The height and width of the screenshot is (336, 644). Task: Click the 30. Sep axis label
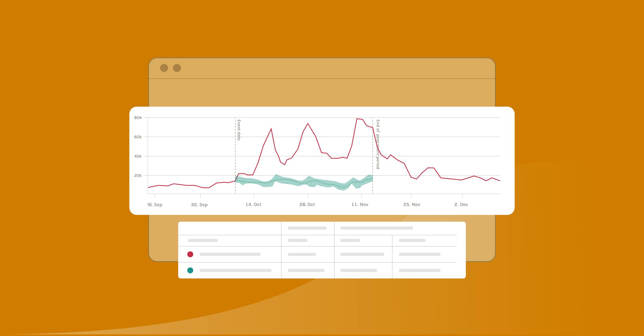(199, 205)
